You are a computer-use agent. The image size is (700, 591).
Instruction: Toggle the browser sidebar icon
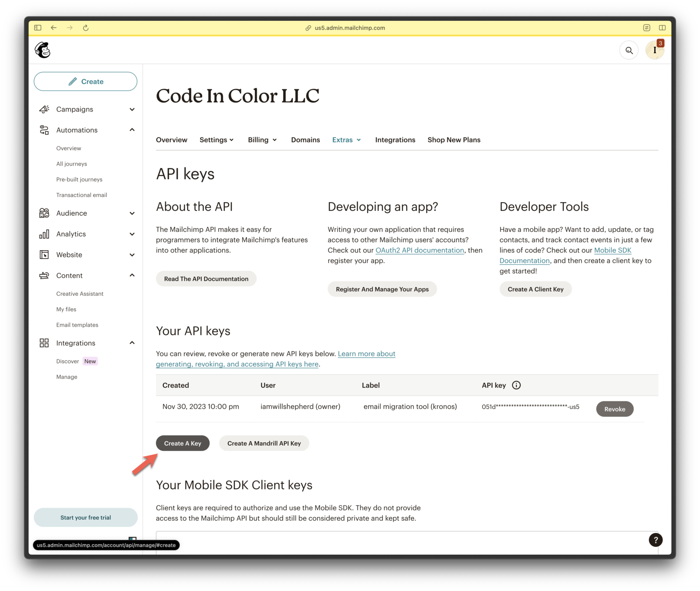[x=38, y=28]
